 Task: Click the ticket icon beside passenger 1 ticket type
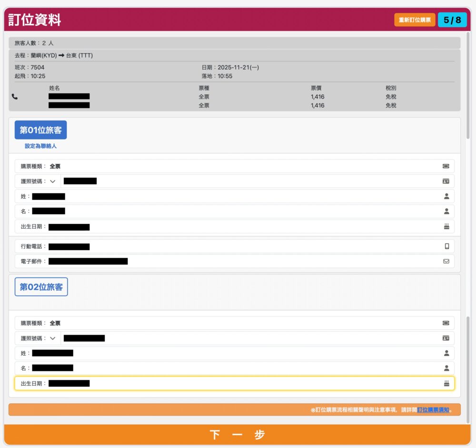tap(446, 166)
